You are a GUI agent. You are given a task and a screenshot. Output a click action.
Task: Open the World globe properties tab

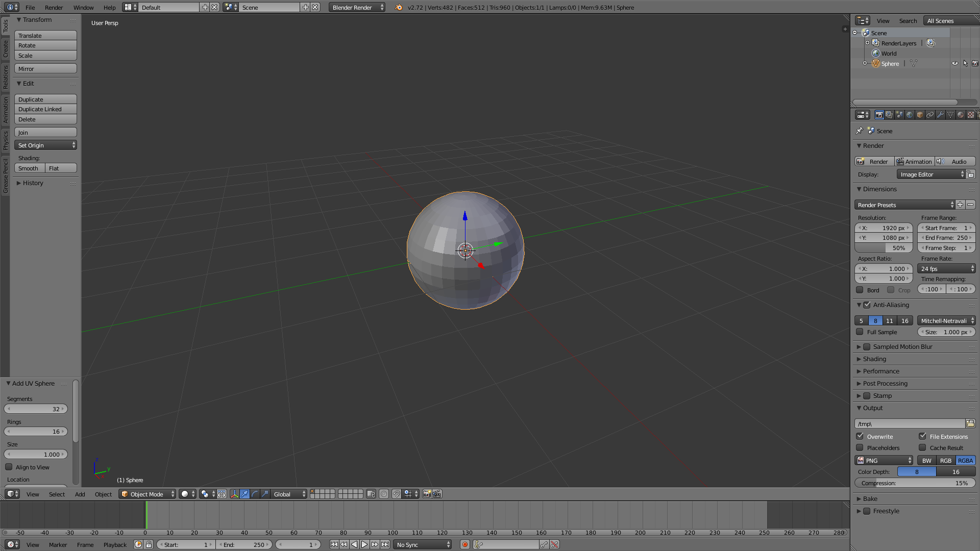point(910,115)
